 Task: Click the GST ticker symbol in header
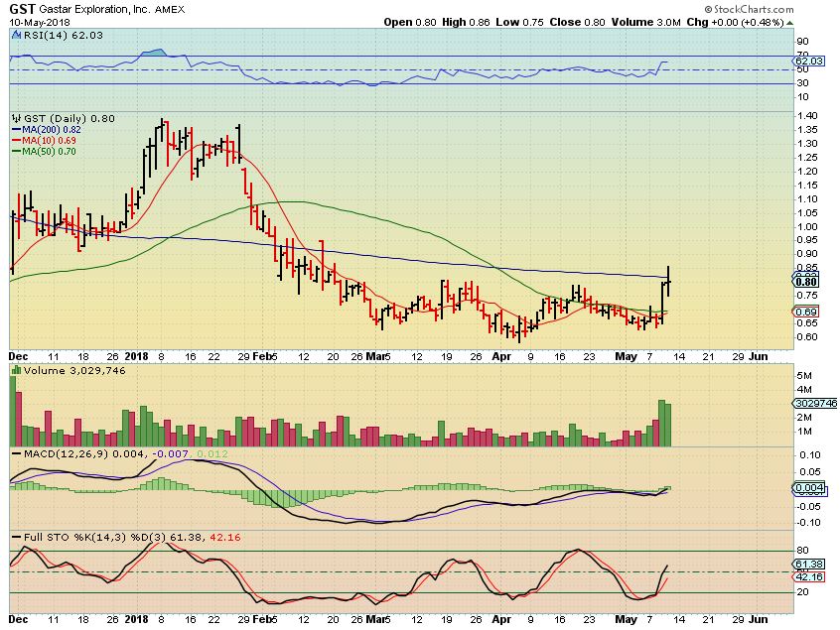22,10
